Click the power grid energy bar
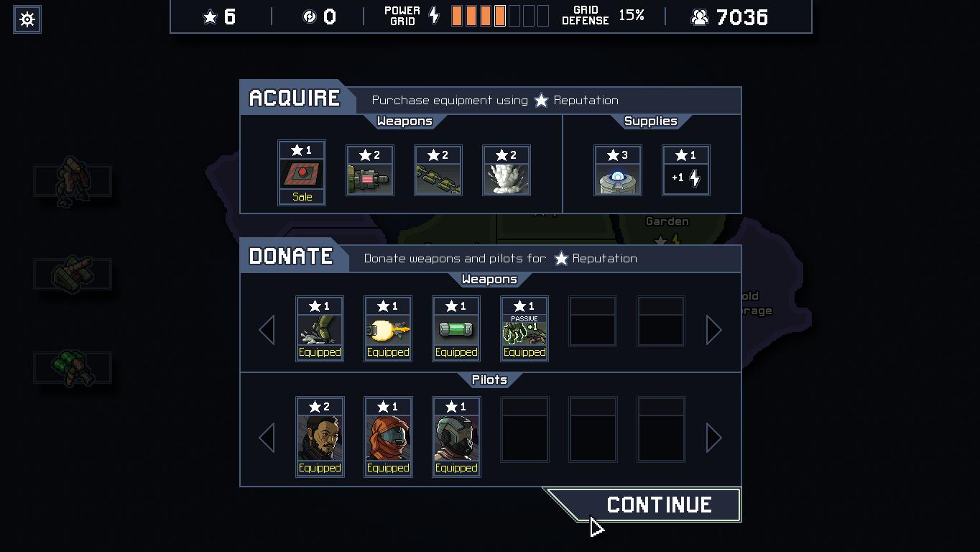This screenshot has width=980, height=552. tap(500, 16)
